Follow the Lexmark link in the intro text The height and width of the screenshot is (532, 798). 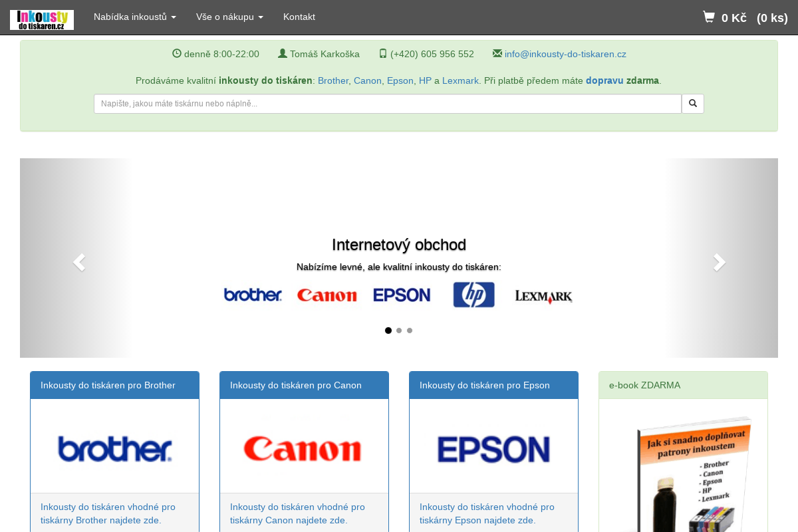click(460, 80)
